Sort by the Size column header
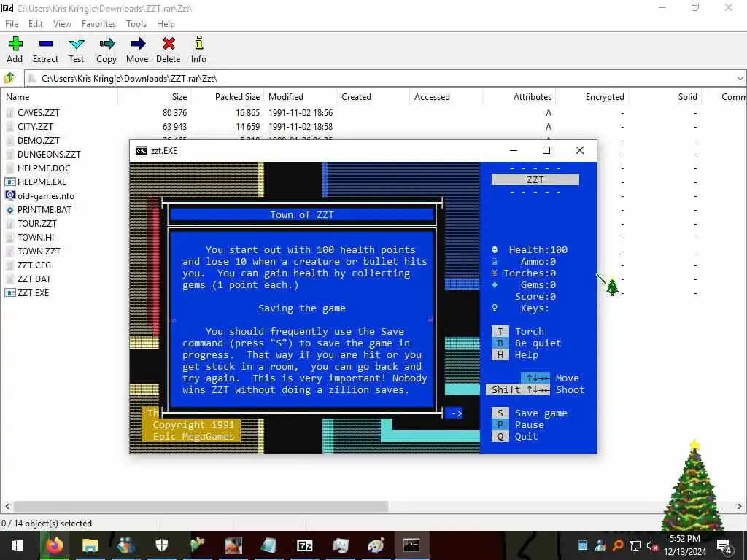The height and width of the screenshot is (560, 747). (x=155, y=97)
